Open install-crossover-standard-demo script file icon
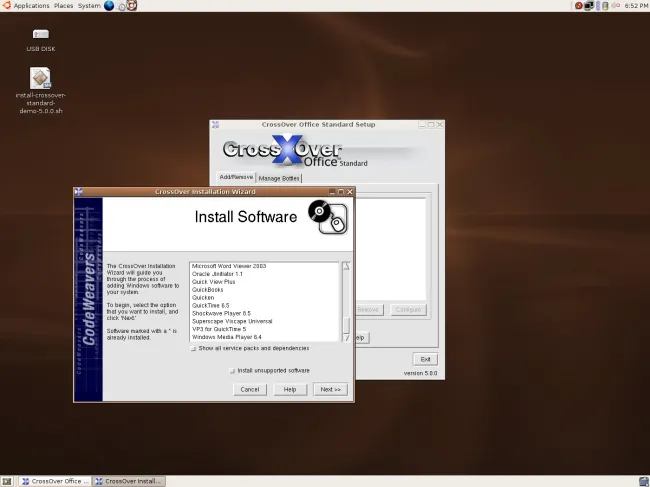Image resolution: width=650 pixels, height=487 pixels. pyautogui.click(x=40, y=78)
